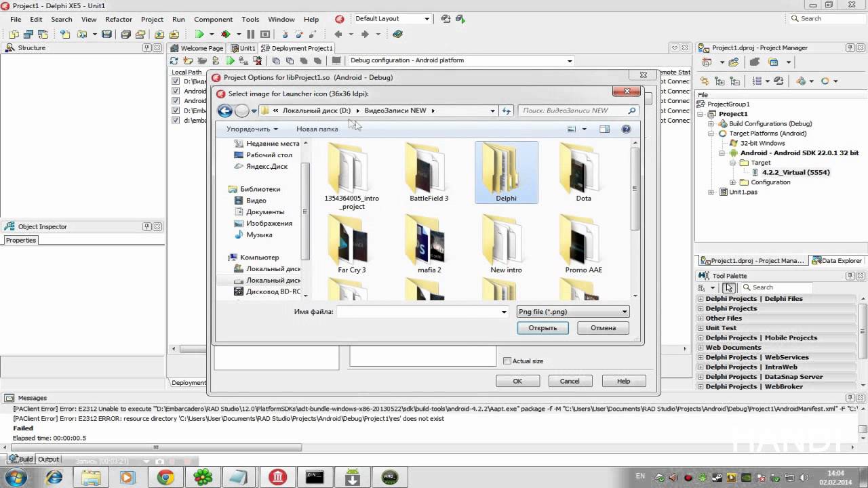This screenshot has width=868, height=488.
Task: Click the Help contents book icon
Action: click(397, 34)
